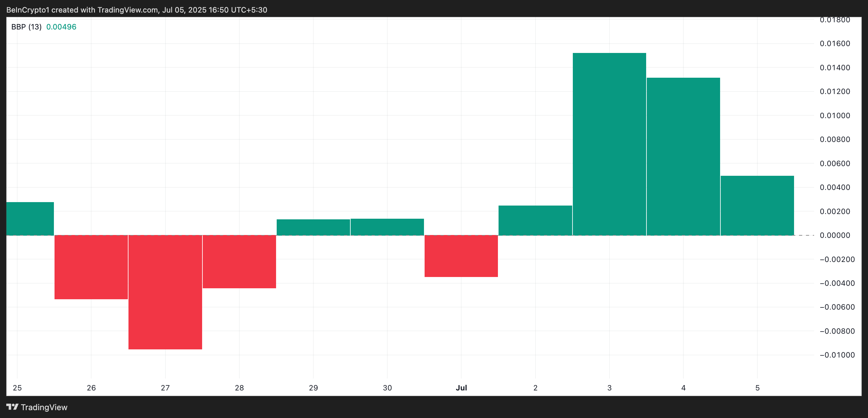Screen dimensions: 868x418
Task: Click the small green bar on the 29th
Action: 313,227
